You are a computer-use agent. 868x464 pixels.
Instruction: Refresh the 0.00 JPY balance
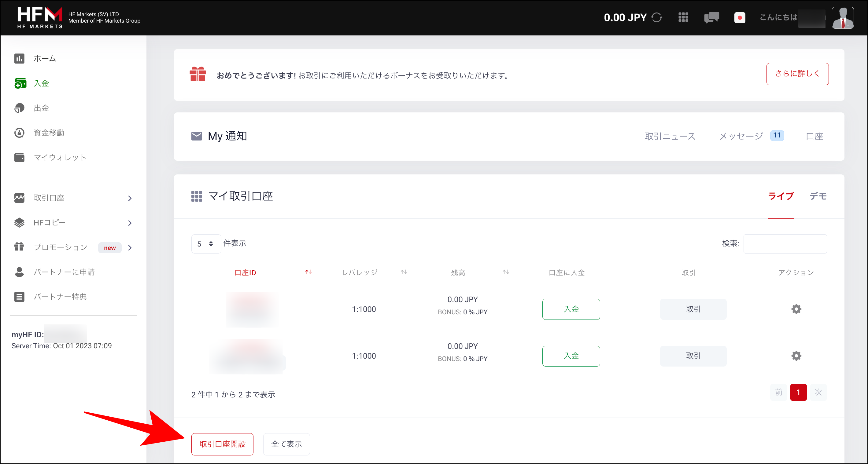tap(656, 17)
